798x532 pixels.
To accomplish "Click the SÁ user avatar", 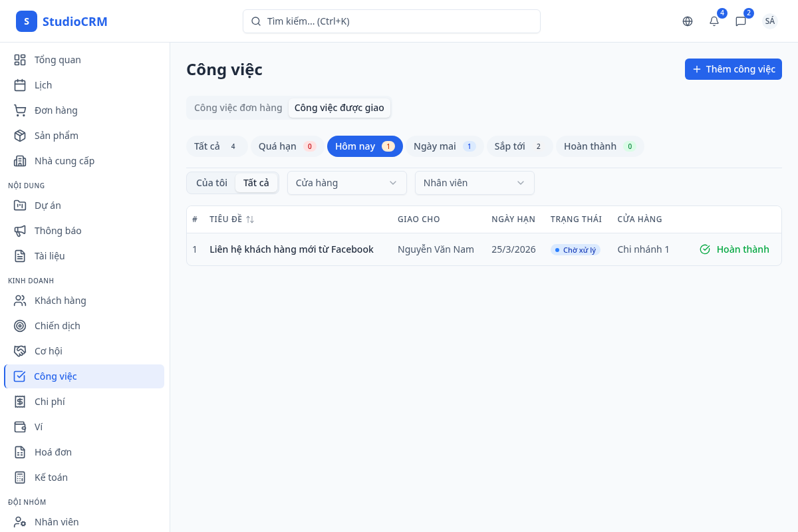I will (x=769, y=21).
